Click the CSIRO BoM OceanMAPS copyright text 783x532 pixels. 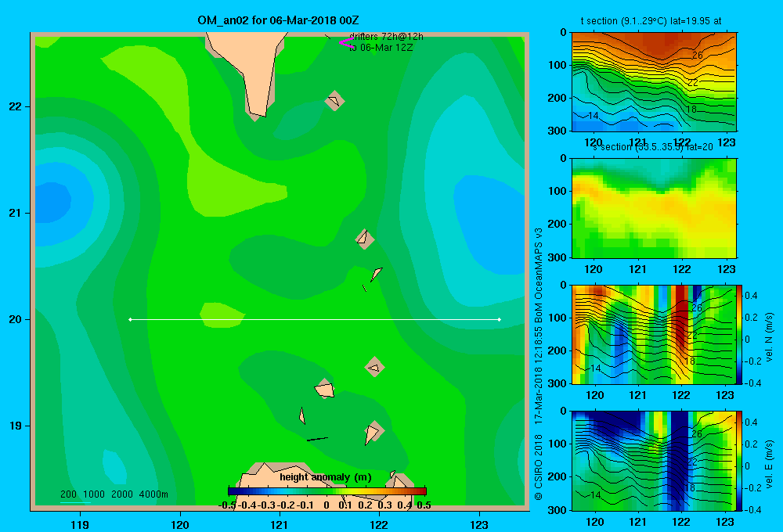(539, 364)
